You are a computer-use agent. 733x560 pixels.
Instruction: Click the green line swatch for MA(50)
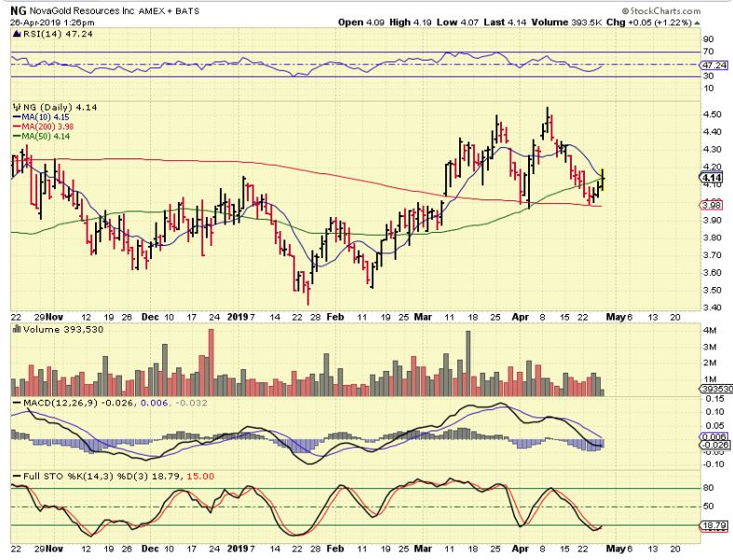(17, 137)
